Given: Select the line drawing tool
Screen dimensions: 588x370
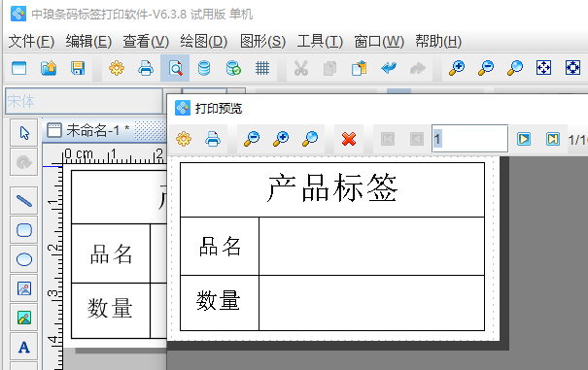Looking at the screenshot, I should (x=24, y=201).
